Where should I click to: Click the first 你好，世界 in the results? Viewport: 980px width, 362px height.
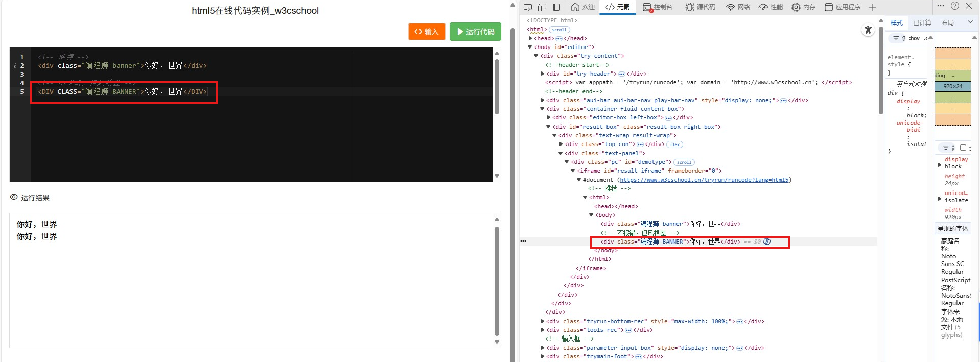click(37, 224)
